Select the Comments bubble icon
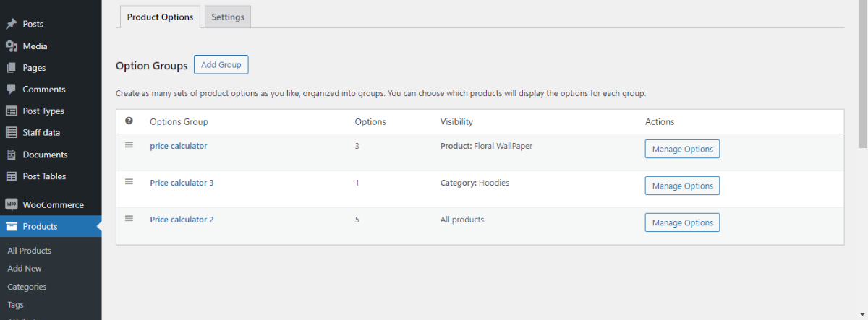868x320 pixels. [x=11, y=89]
